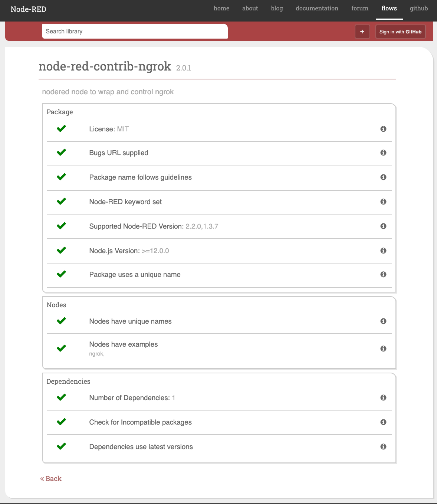The height and width of the screenshot is (504, 437).
Task: Click the Check for Incompatible packages text
Action: tap(141, 422)
